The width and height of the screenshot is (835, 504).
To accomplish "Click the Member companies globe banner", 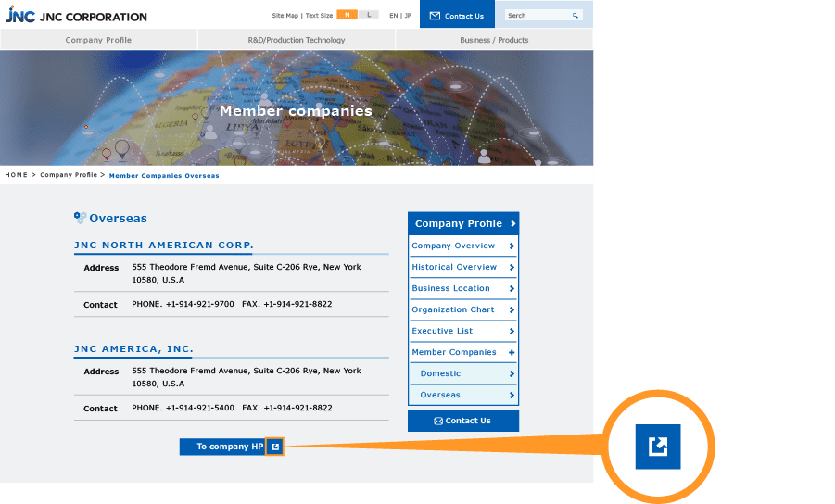I will pos(297,108).
